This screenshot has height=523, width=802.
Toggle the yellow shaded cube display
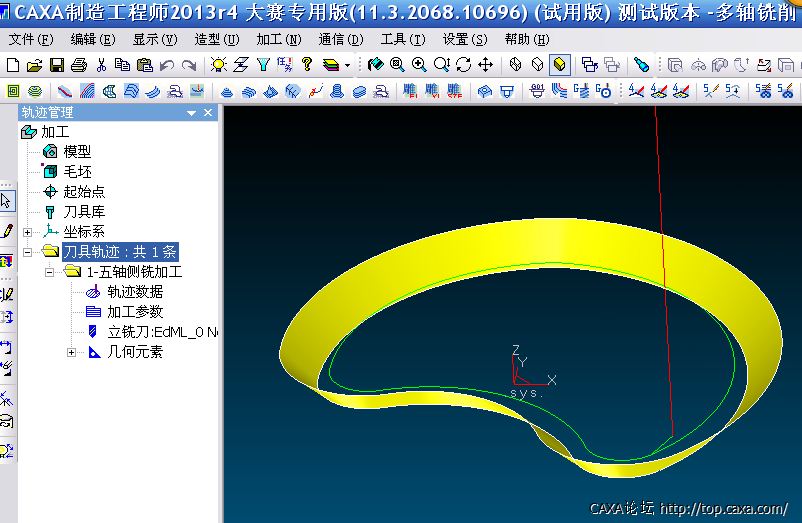[560, 64]
